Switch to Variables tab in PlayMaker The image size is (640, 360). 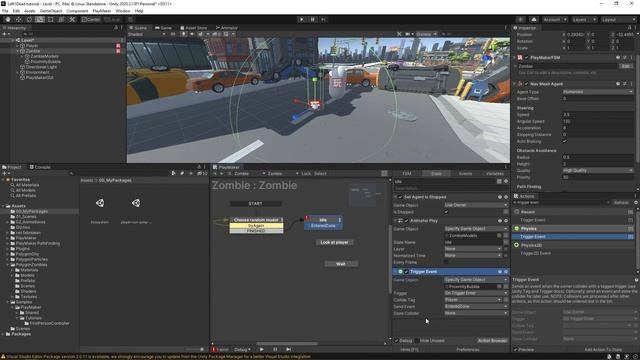[x=495, y=173]
